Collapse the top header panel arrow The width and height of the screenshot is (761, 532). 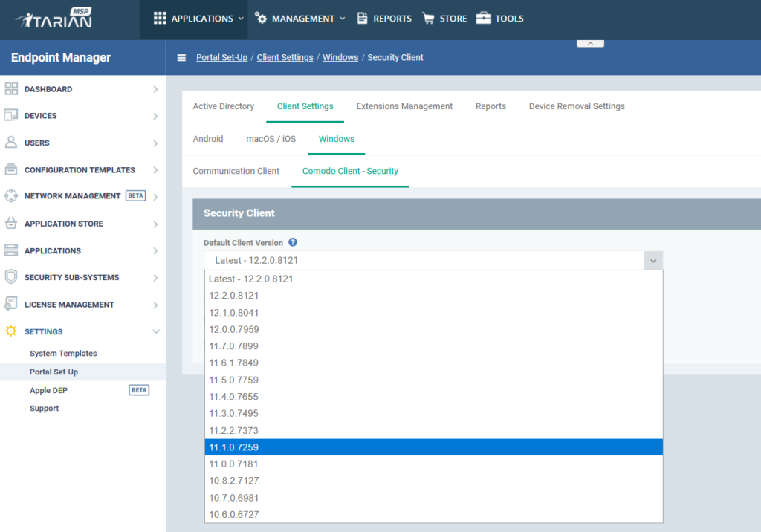coord(590,44)
